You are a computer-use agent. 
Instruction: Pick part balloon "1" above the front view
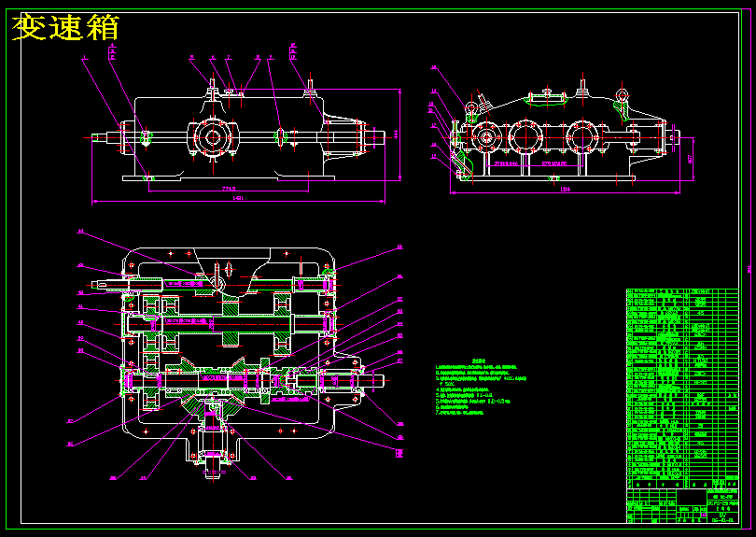coord(85,58)
